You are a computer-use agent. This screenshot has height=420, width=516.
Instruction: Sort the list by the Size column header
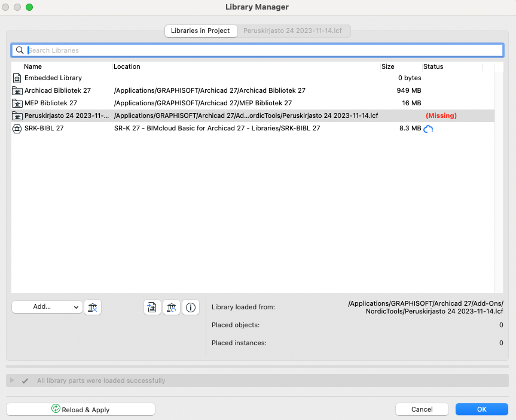tap(387, 66)
